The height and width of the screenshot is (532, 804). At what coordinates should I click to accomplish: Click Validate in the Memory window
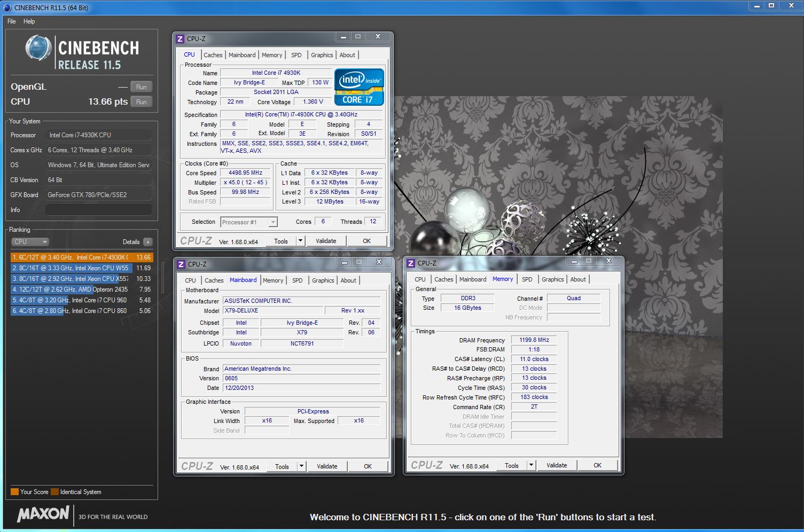pos(557,465)
